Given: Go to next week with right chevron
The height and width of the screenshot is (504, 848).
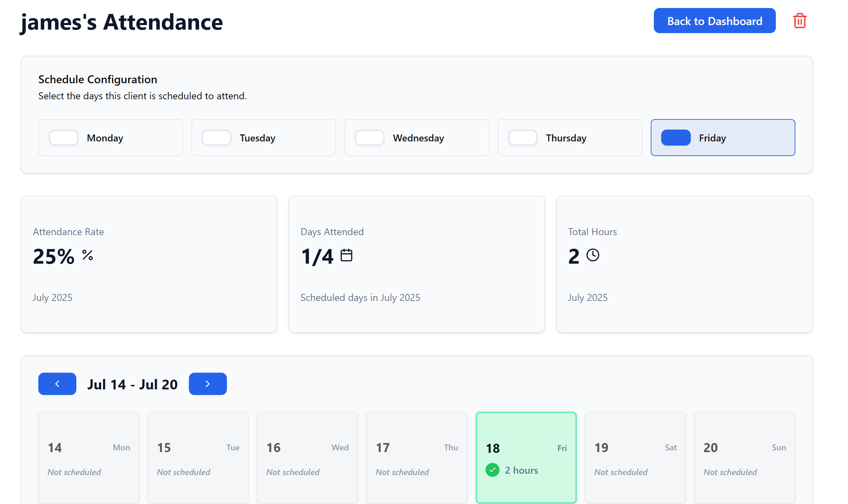Looking at the screenshot, I should [x=208, y=384].
